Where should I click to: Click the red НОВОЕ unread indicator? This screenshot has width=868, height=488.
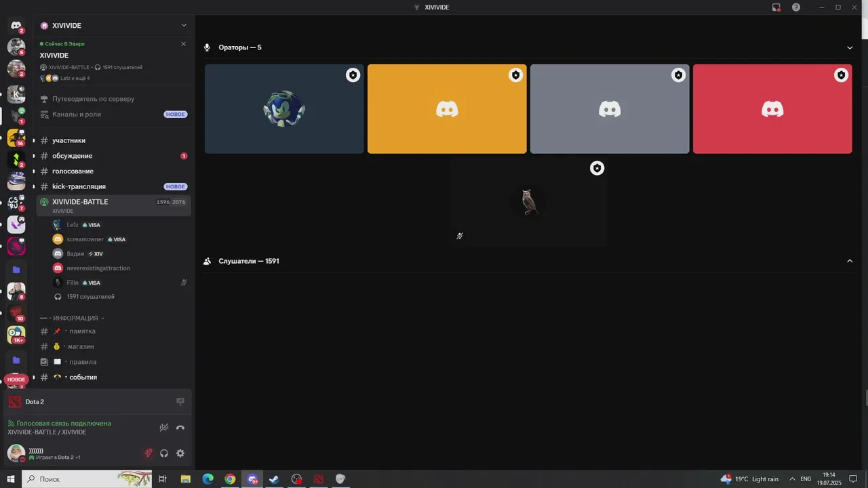click(x=16, y=380)
